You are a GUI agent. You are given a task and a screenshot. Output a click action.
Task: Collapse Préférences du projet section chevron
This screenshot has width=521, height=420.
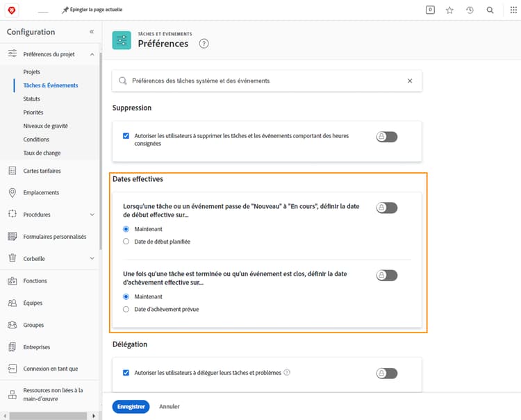pyautogui.click(x=92, y=54)
